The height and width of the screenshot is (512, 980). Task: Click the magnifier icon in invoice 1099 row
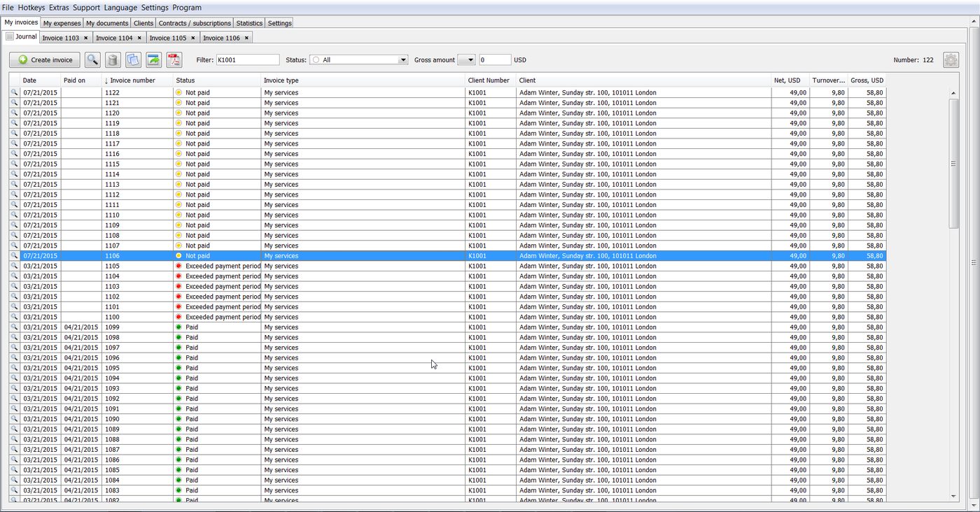[14, 327]
